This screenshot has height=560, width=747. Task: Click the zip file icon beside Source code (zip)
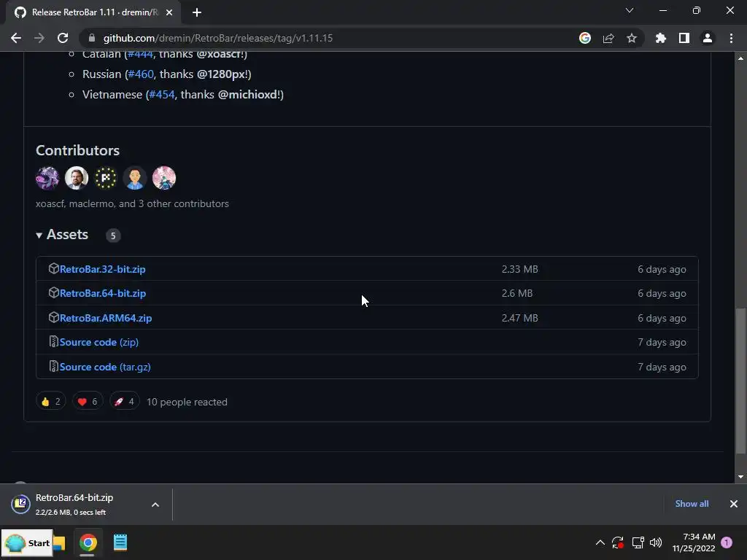pyautogui.click(x=54, y=342)
